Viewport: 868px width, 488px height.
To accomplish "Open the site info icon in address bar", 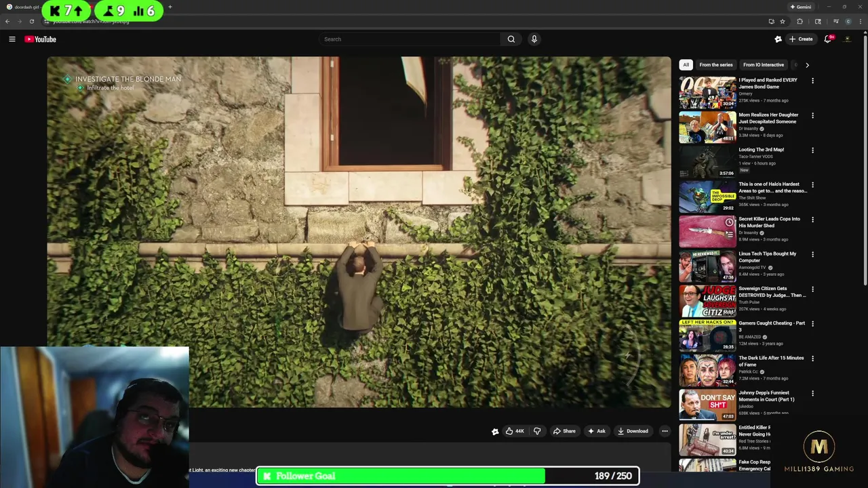I will 47,22.
